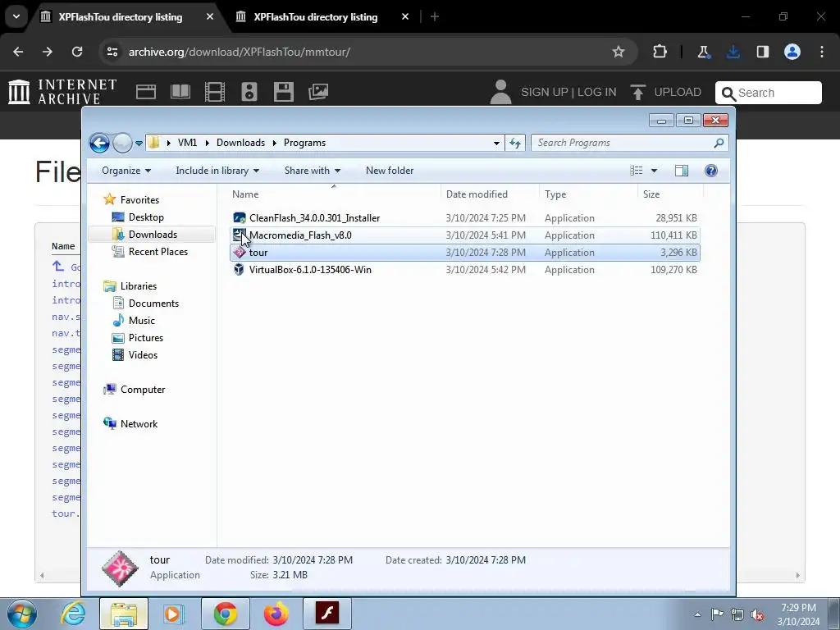Open a new Chrome tab
This screenshot has height=630, width=840.
coord(435,16)
